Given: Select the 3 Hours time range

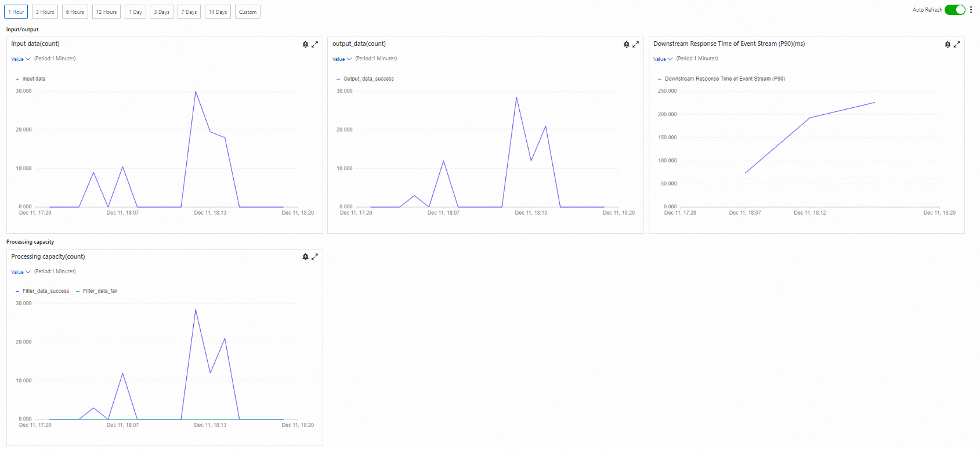Looking at the screenshot, I should [45, 12].
